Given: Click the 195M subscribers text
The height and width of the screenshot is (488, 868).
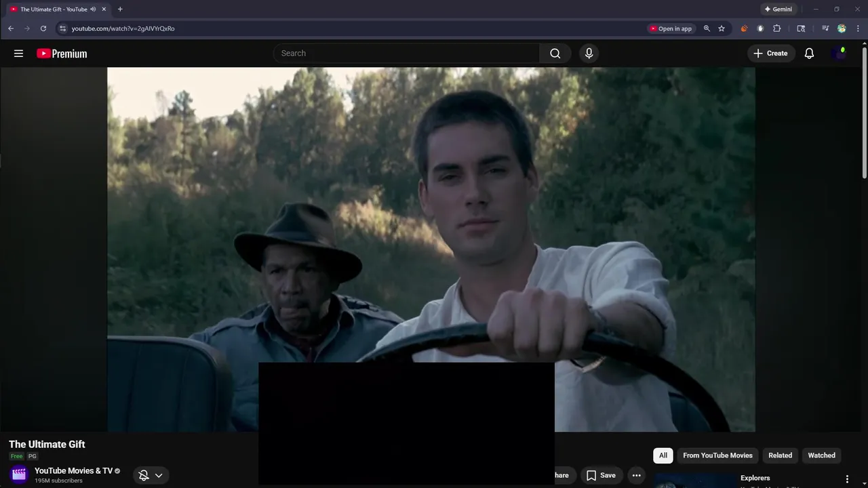Looking at the screenshot, I should [x=58, y=481].
